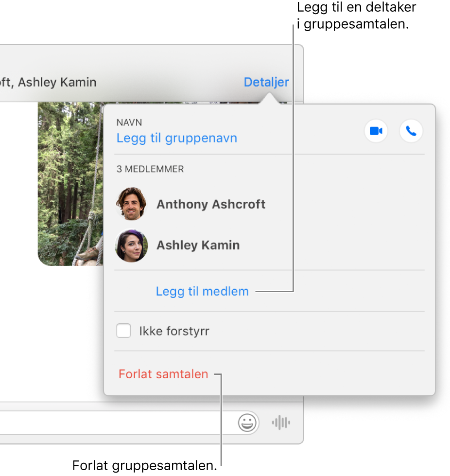450x476 pixels.
Task: Select the smiley face icon in the message bar
Action: pyautogui.click(x=247, y=423)
